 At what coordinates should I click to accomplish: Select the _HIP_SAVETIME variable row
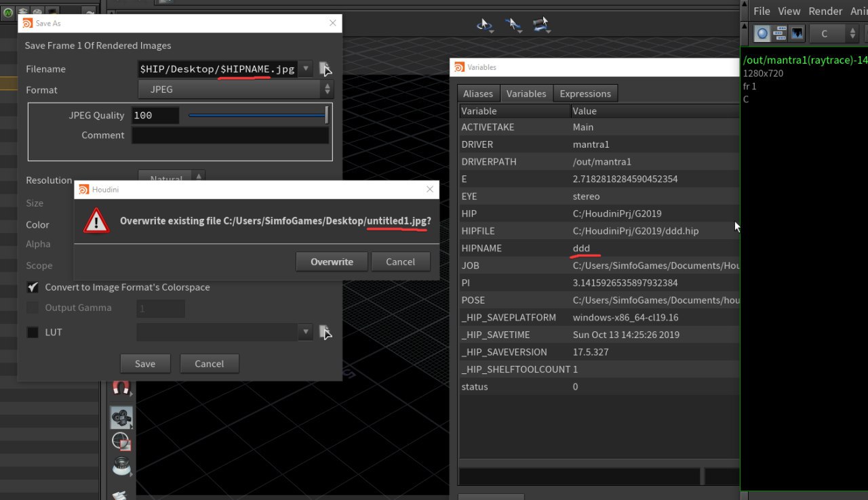coord(599,335)
